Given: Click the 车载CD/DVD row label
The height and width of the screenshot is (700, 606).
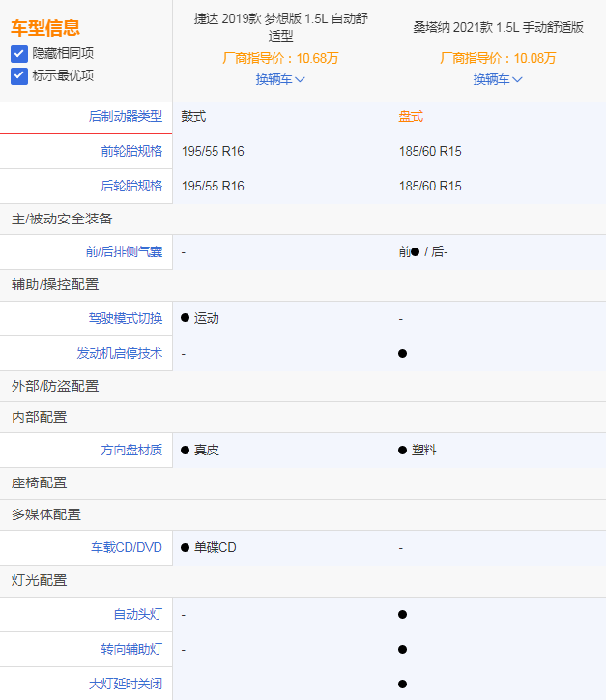Looking at the screenshot, I should pos(127,547).
